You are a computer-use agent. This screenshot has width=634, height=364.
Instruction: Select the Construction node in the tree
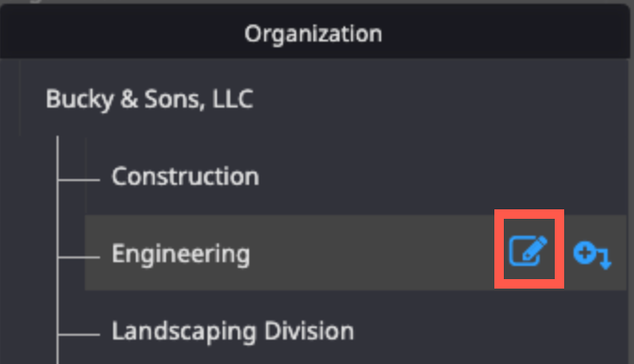pyautogui.click(x=185, y=176)
